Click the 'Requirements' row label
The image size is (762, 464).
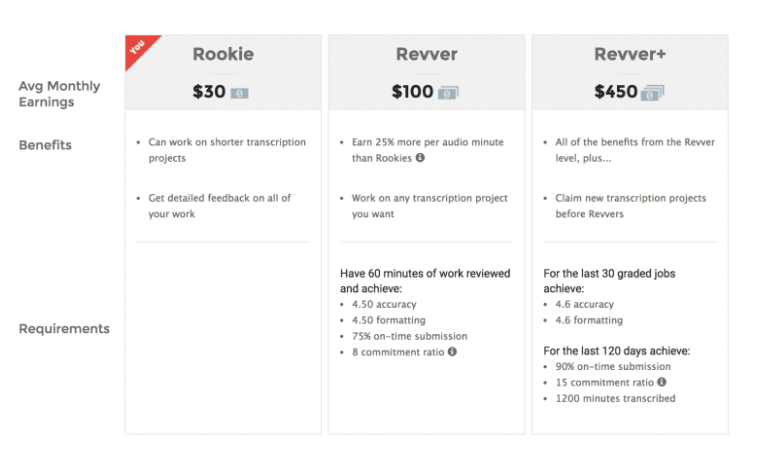64,328
